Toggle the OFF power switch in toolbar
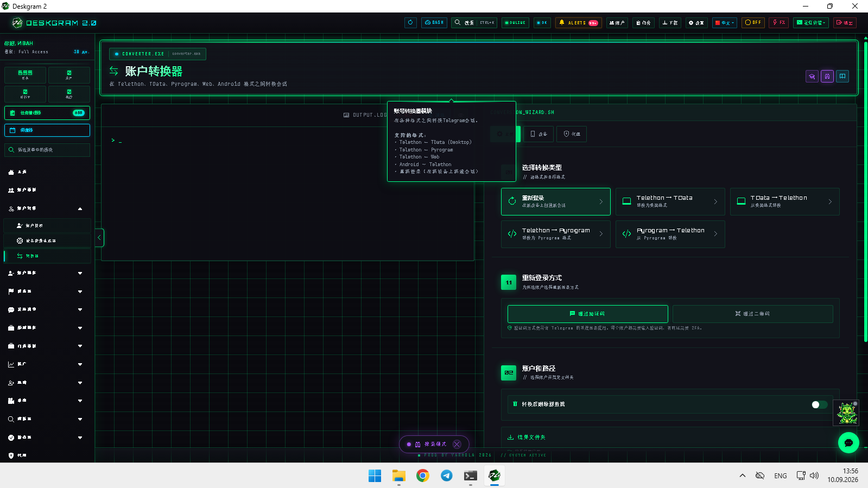 (x=753, y=23)
